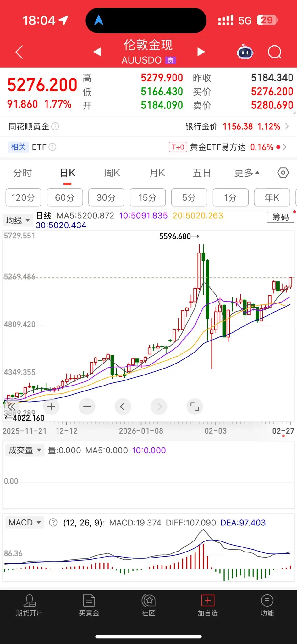Open 功能 functions menu
Viewport: 297px width, 644px height.
tap(267, 605)
